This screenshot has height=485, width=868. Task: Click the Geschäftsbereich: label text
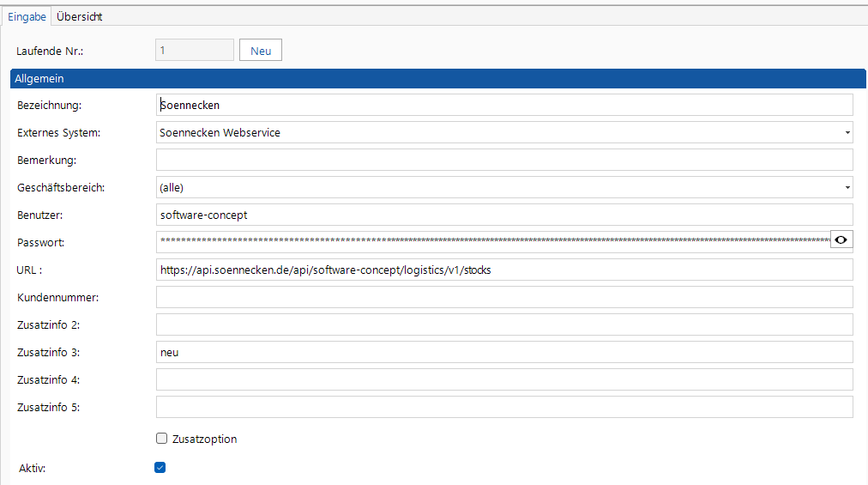(x=61, y=187)
